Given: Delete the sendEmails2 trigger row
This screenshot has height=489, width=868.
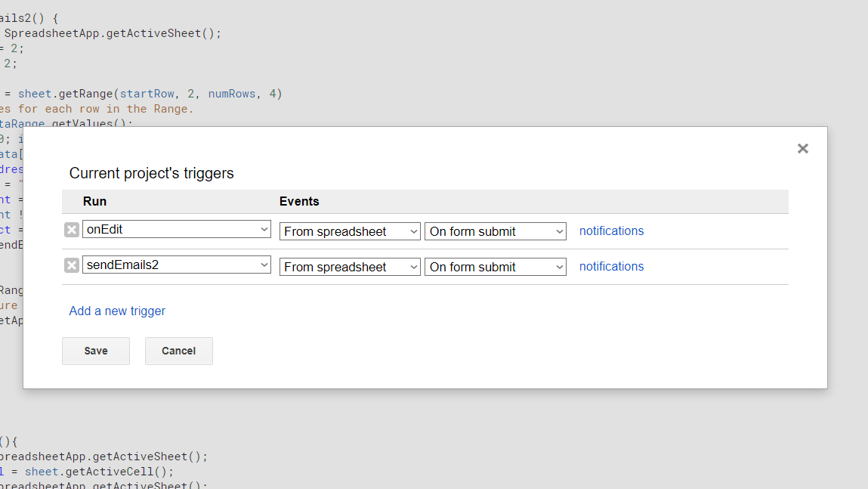Looking at the screenshot, I should [71, 265].
